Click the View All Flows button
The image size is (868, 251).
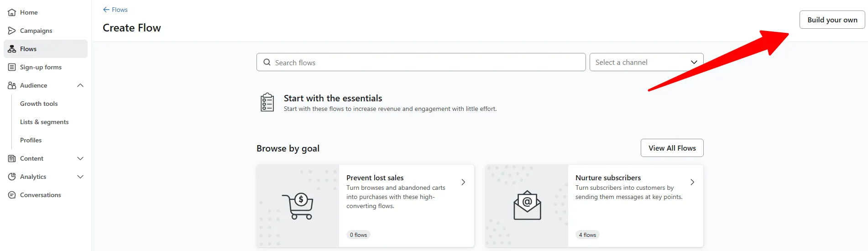coord(672,148)
